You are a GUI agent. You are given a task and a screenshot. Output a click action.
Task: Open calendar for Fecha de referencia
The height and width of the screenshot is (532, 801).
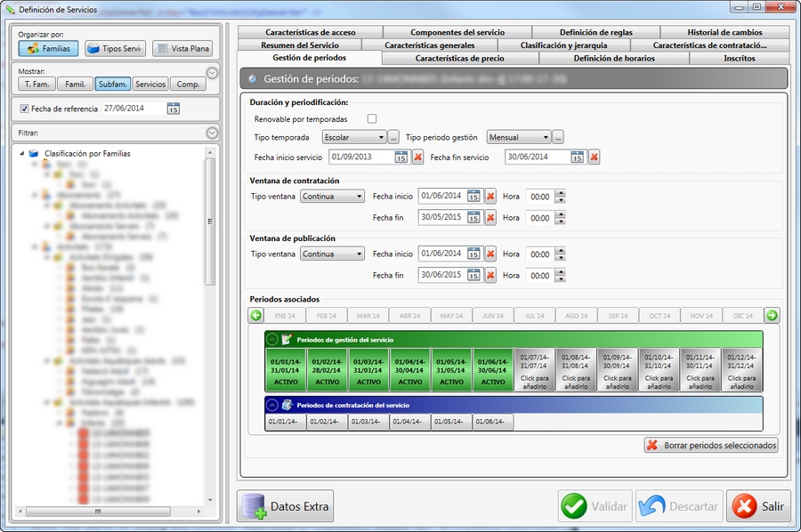pyautogui.click(x=174, y=109)
